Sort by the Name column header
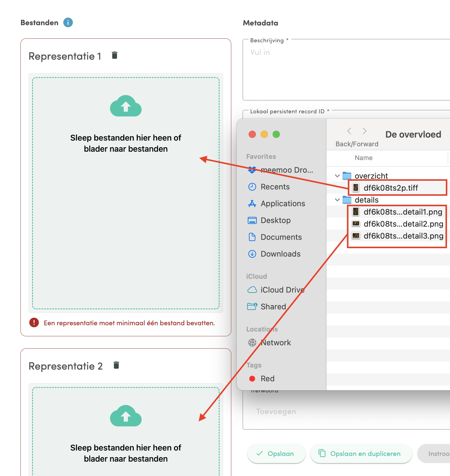 (364, 158)
